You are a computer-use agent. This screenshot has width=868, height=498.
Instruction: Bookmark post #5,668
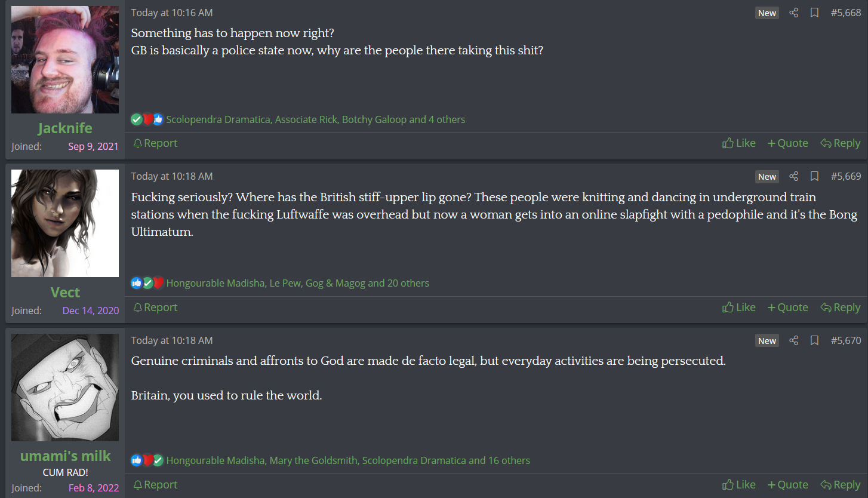pyautogui.click(x=814, y=13)
